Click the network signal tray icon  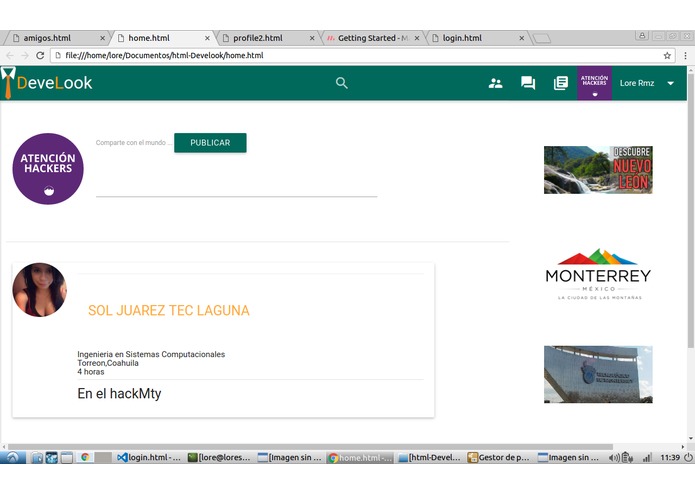tap(647, 458)
